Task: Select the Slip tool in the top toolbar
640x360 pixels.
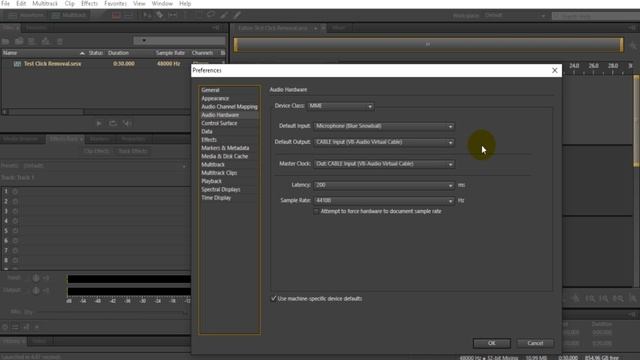Action: click(x=173, y=15)
